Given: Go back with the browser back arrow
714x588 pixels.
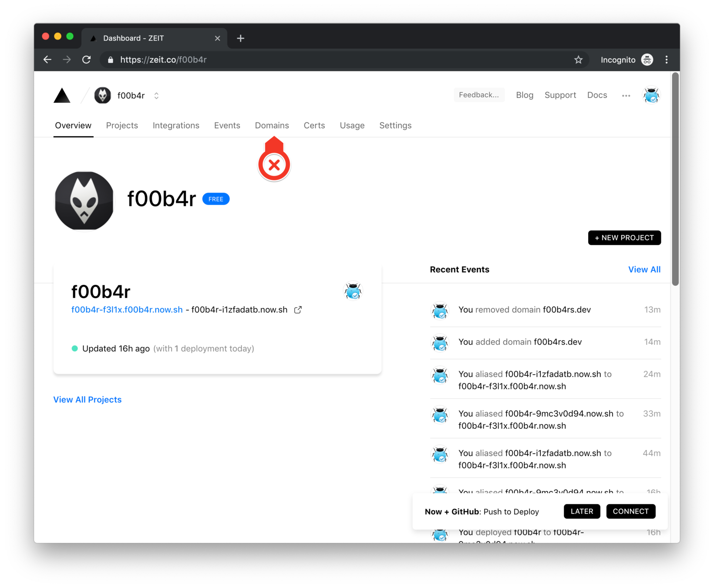Looking at the screenshot, I should coord(47,60).
